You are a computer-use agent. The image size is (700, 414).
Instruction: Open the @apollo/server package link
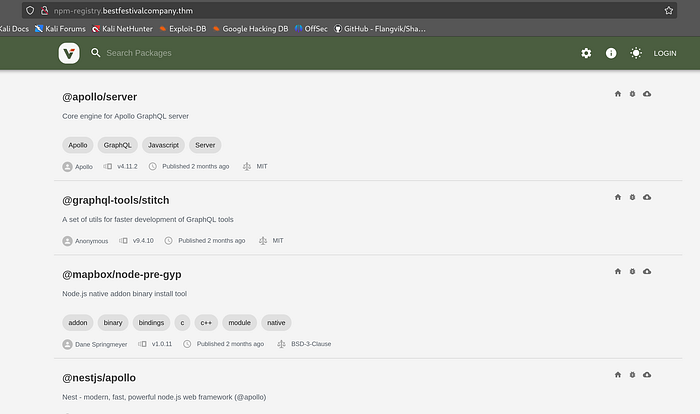click(100, 97)
